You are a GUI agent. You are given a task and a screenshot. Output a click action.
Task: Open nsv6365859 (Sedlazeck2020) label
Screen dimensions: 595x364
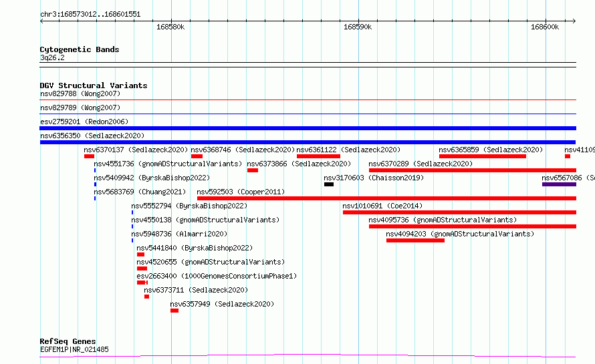(491, 150)
